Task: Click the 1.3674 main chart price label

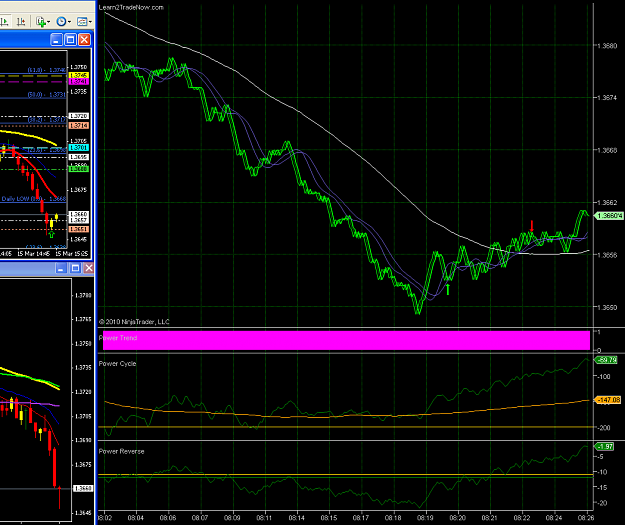Action: pyautogui.click(x=607, y=98)
